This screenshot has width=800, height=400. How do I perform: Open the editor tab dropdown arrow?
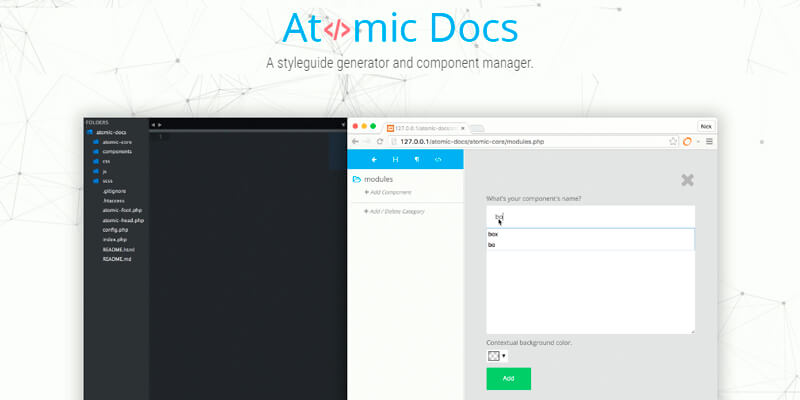(x=343, y=124)
